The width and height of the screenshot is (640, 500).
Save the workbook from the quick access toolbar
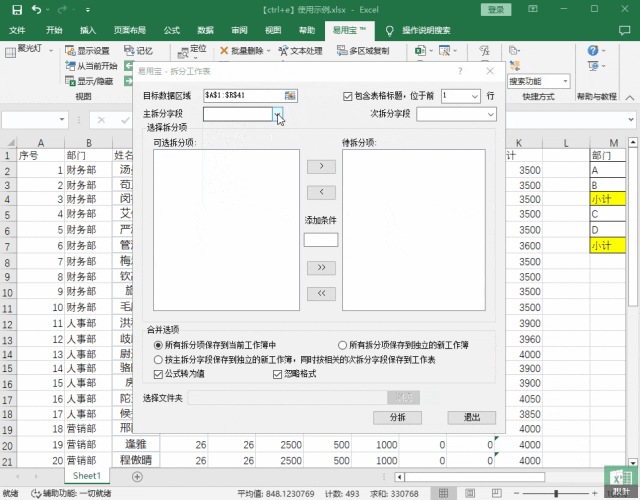17,10
